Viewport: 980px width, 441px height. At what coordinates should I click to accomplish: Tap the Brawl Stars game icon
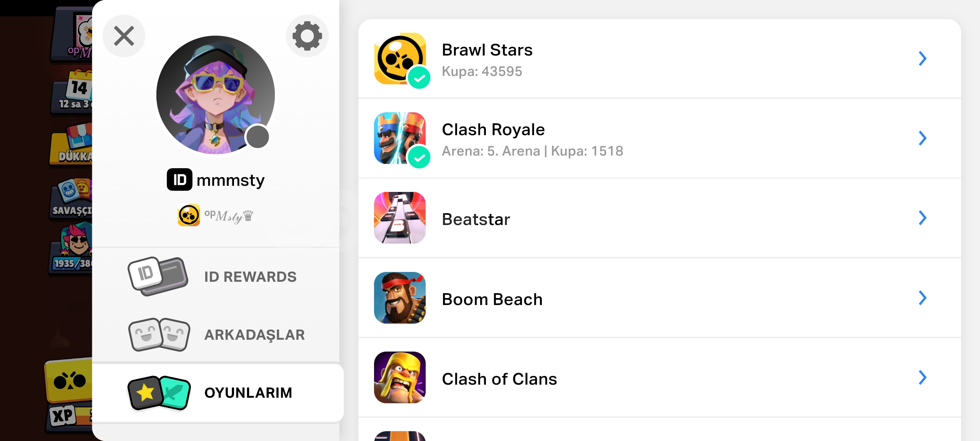(x=400, y=59)
